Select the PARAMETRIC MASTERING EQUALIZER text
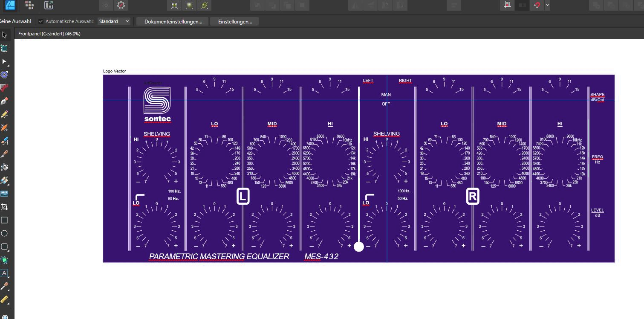This screenshot has height=319, width=644. 219,256
